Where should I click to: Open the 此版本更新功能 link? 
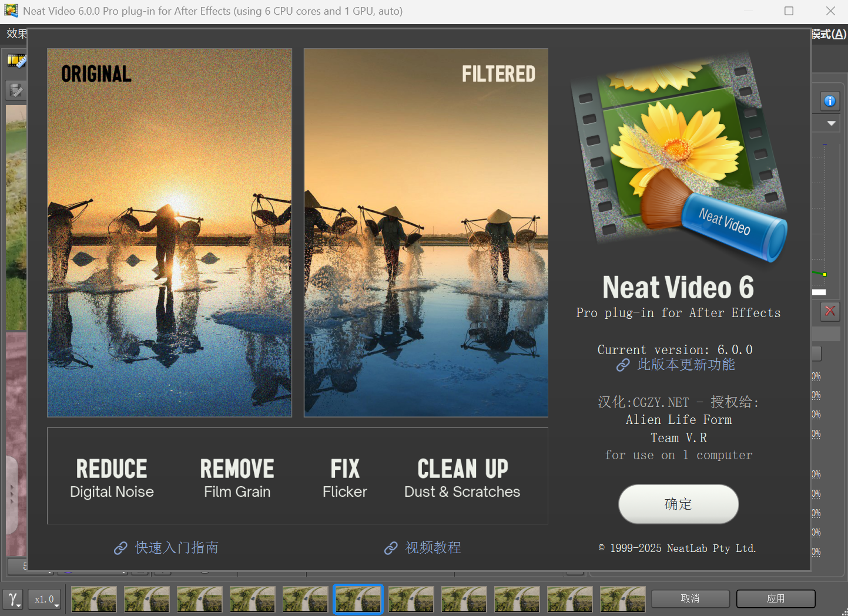click(676, 365)
